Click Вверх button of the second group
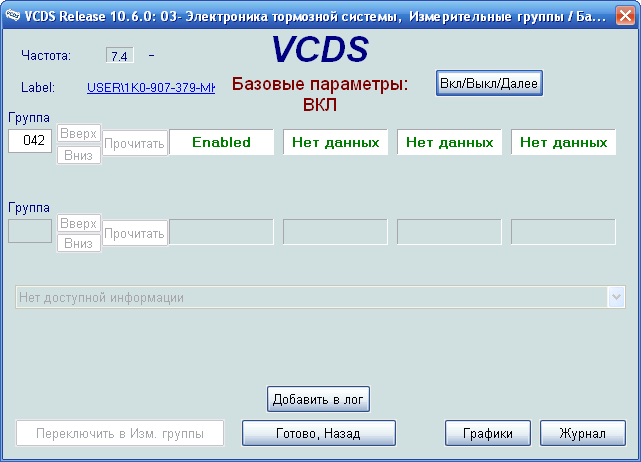641x462 pixels. click(78, 223)
